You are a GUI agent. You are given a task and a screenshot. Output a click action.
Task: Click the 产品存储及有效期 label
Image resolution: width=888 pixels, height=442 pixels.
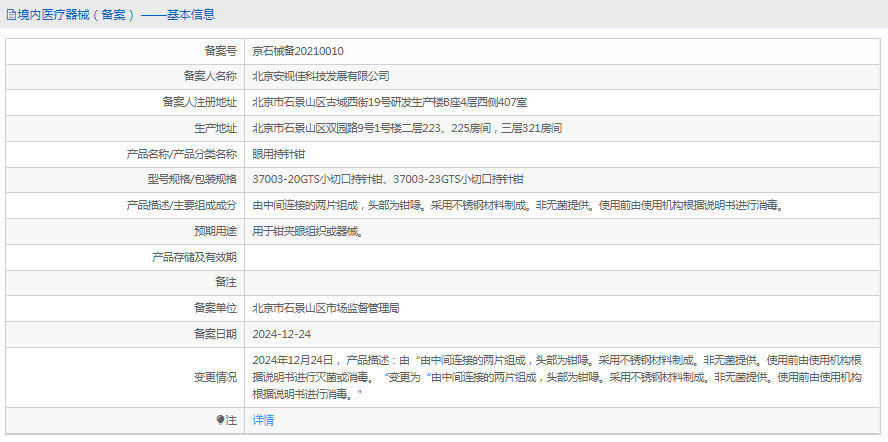coord(194,257)
